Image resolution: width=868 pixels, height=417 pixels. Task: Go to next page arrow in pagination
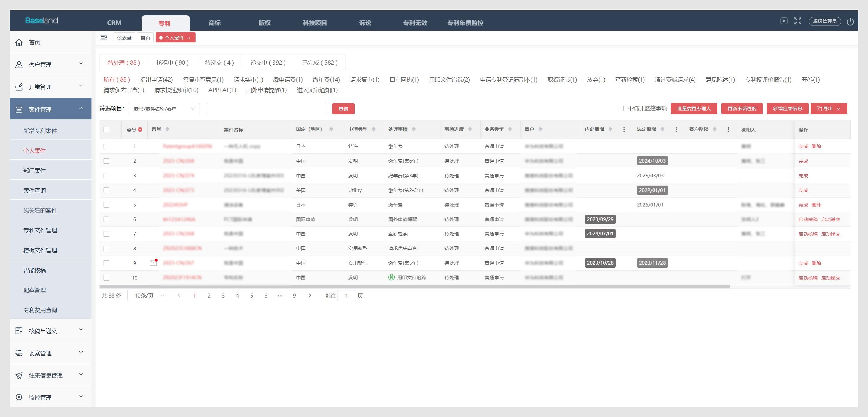tap(310, 295)
